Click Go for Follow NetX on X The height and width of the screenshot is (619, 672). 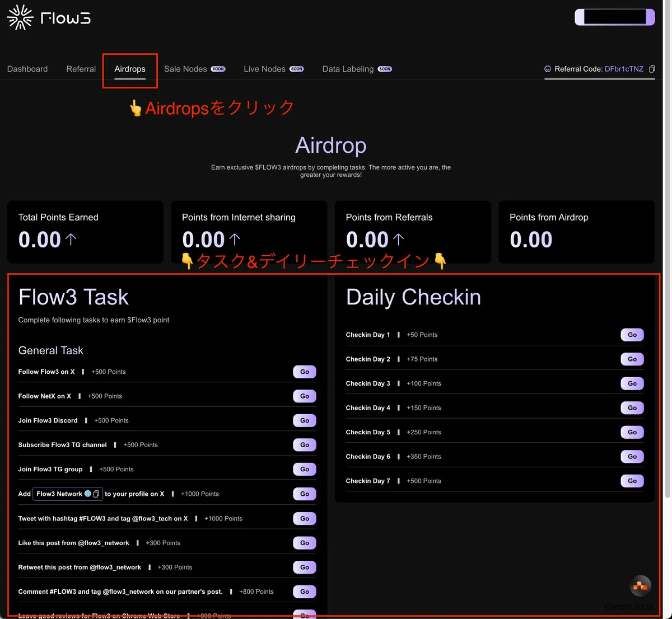[305, 396]
